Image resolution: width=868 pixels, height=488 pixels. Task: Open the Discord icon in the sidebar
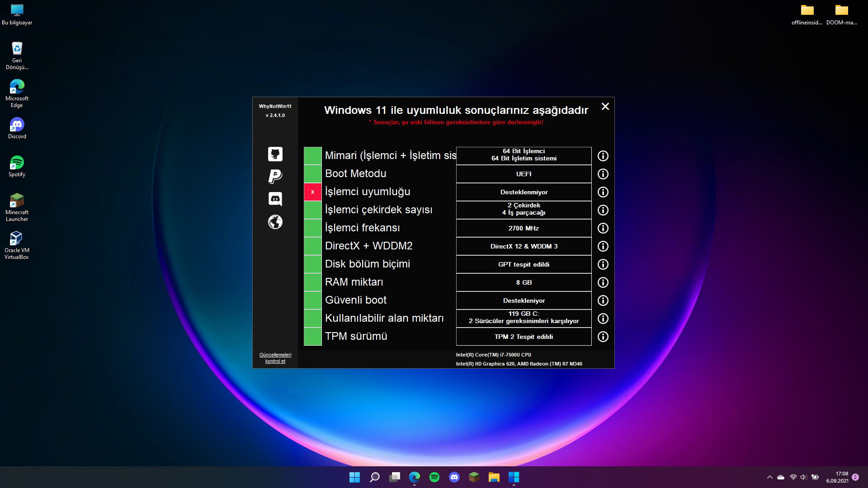pyautogui.click(x=275, y=199)
